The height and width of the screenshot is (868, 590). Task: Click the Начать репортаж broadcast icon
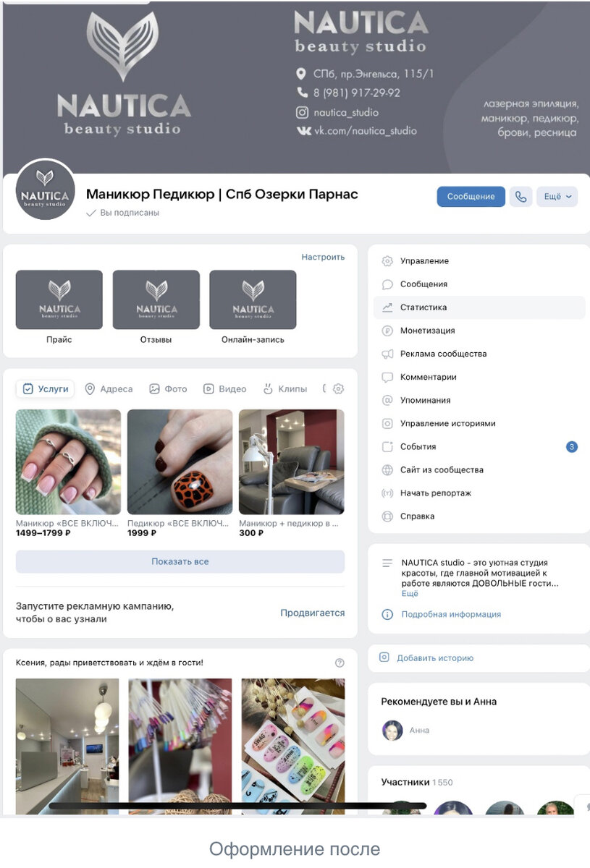[x=387, y=493]
